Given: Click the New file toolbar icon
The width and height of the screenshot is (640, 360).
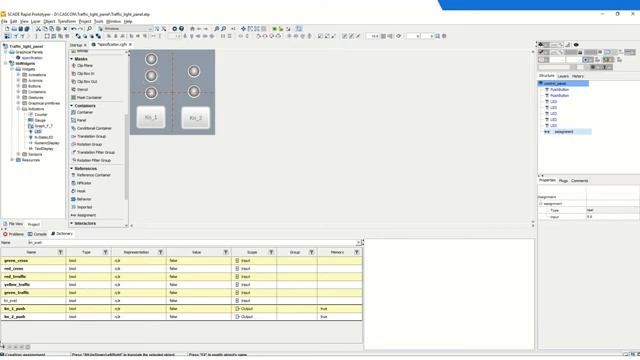Looking at the screenshot, I should [x=7, y=29].
